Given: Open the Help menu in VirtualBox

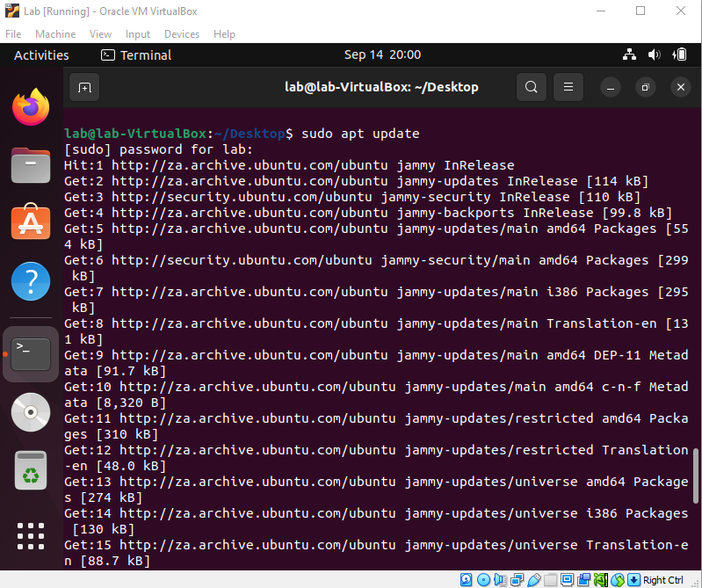Looking at the screenshot, I should point(224,34).
